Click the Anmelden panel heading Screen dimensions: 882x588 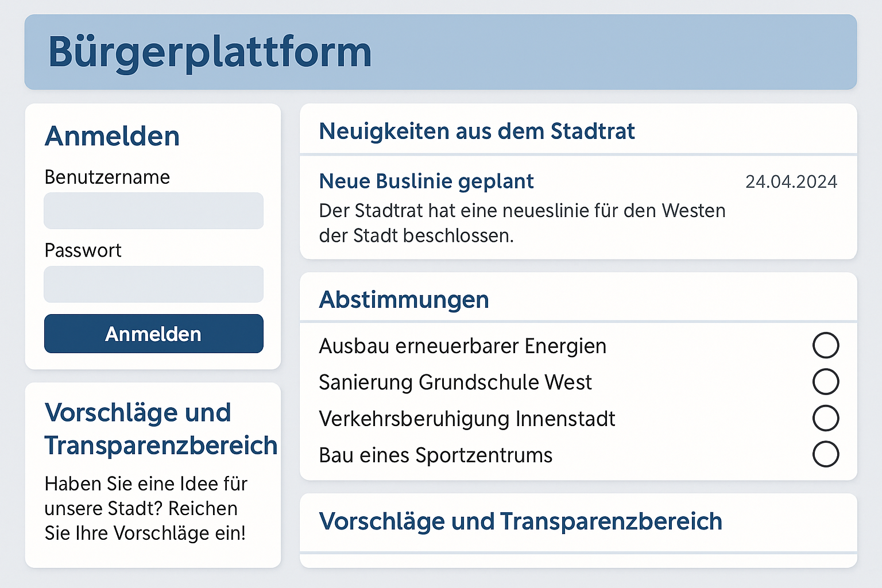(x=112, y=136)
